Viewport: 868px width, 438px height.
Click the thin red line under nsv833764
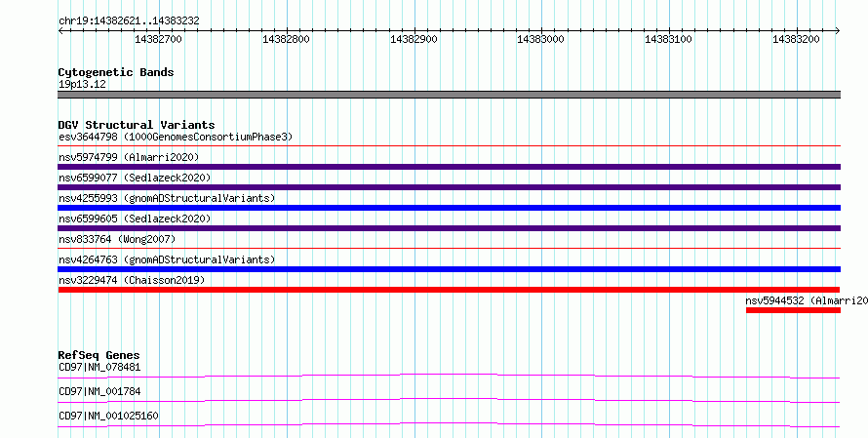click(449, 249)
